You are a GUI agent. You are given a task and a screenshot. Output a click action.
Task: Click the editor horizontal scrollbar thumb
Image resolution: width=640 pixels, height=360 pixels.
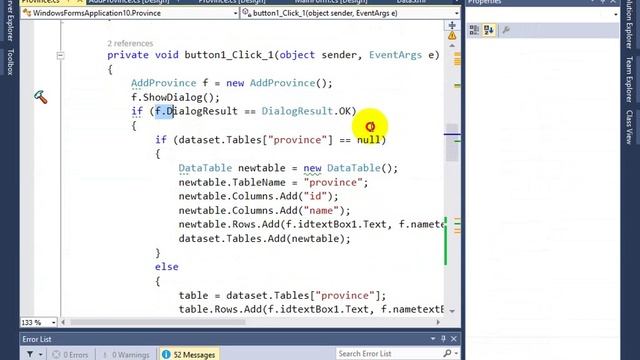tap(158, 322)
